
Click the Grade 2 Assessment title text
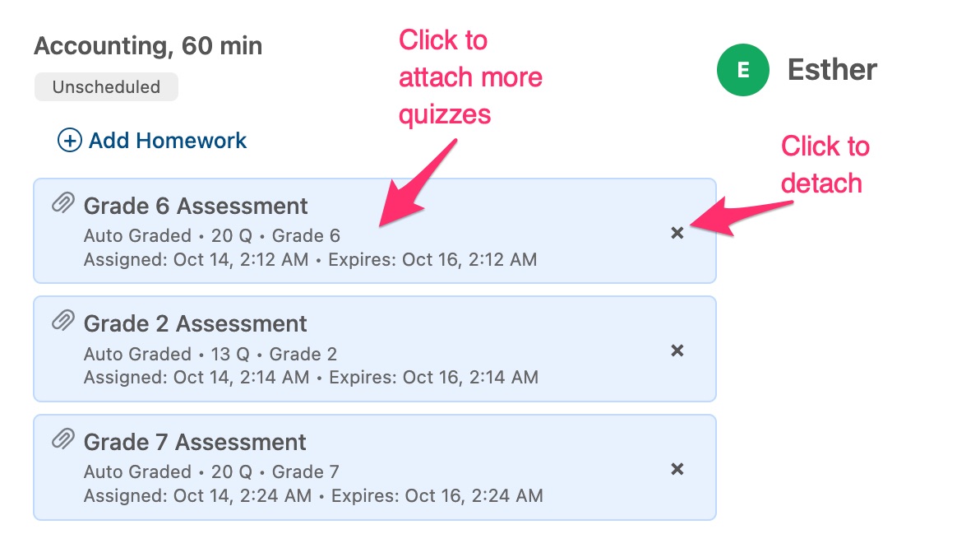point(194,323)
